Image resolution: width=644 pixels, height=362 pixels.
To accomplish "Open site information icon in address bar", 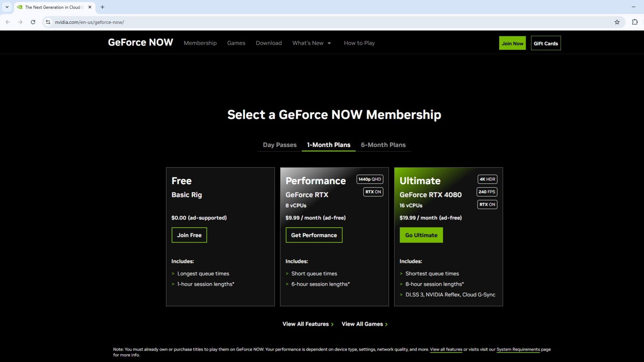I will [x=48, y=22].
